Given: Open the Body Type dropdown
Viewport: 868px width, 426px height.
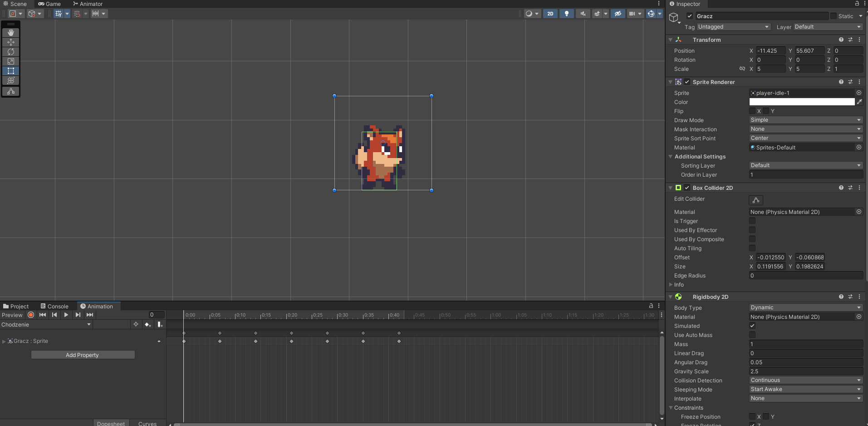Looking at the screenshot, I should pos(805,307).
